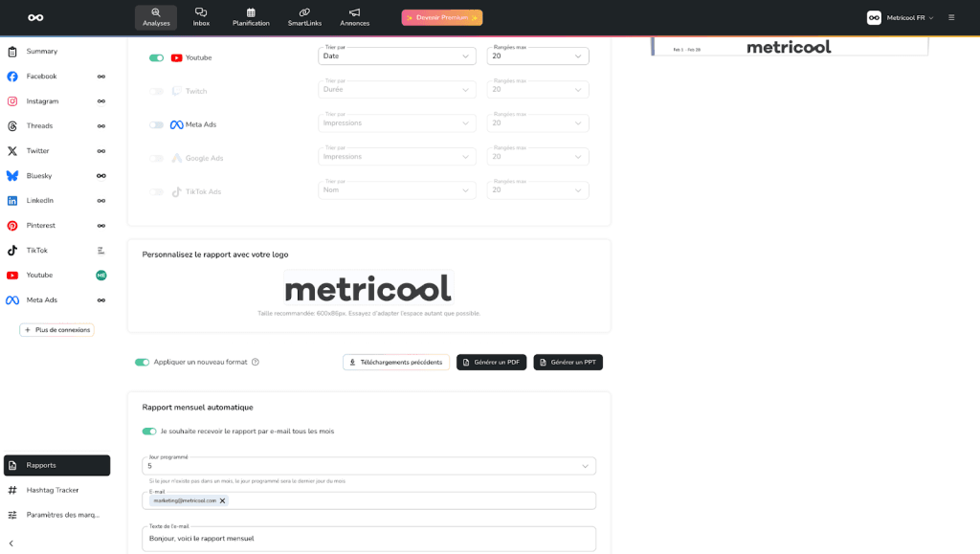Viewport: 980px width, 554px height.
Task: Go to the SmartLinks tab
Action: (x=304, y=17)
